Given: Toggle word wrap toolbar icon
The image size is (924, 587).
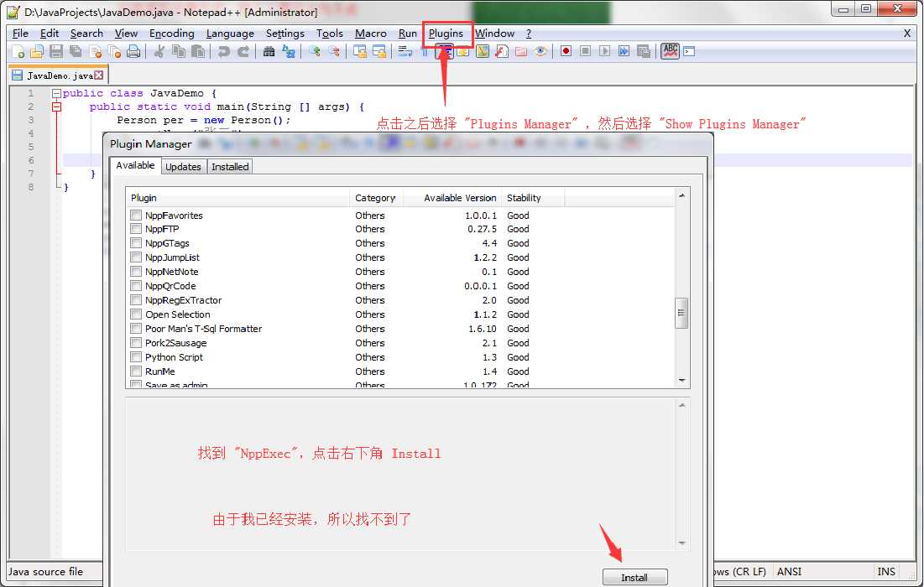Looking at the screenshot, I should click(x=405, y=52).
